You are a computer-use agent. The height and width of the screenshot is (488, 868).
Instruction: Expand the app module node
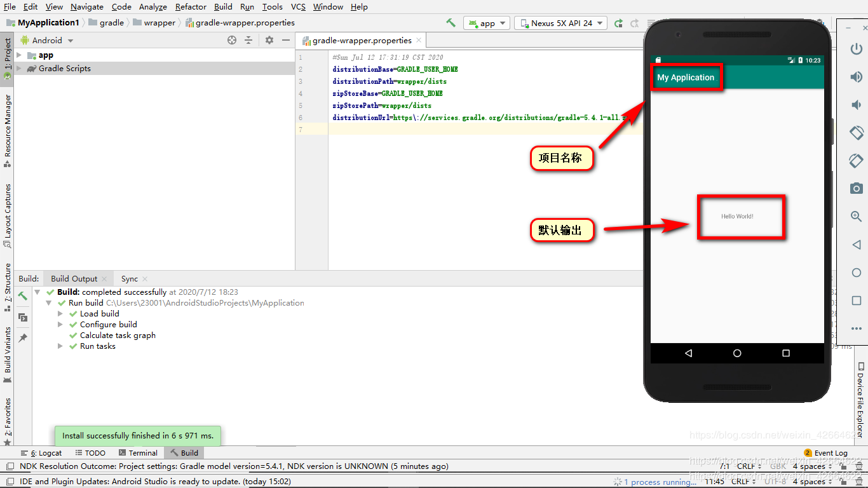click(x=19, y=55)
